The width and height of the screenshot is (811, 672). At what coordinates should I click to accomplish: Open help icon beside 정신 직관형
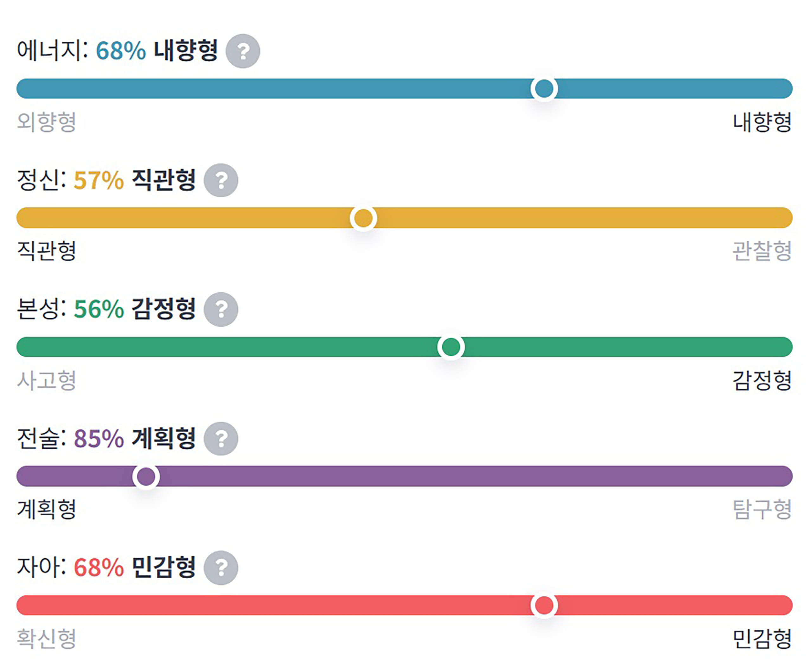[220, 180]
